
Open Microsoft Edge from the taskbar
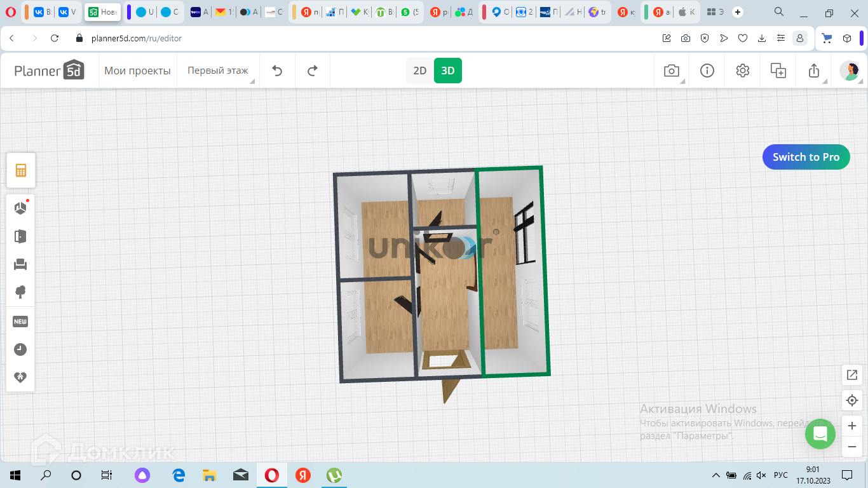click(x=179, y=475)
